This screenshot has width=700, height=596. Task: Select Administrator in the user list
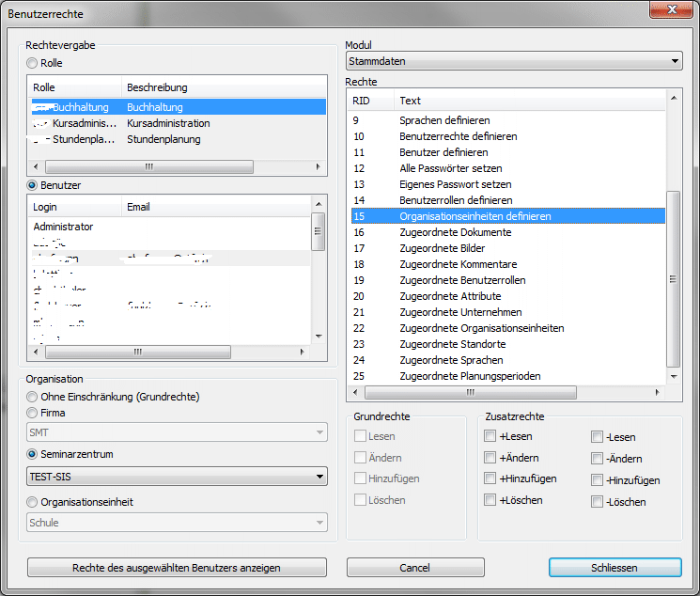pyautogui.click(x=64, y=227)
